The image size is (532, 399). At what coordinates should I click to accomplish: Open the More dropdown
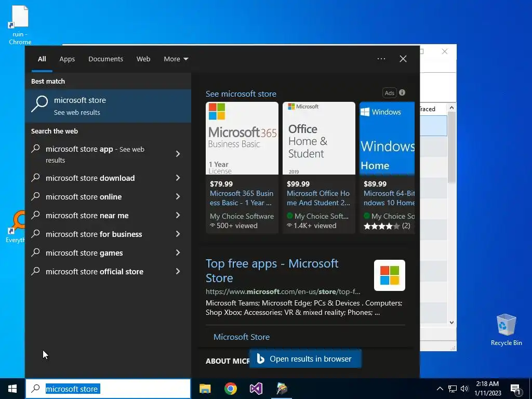(176, 59)
